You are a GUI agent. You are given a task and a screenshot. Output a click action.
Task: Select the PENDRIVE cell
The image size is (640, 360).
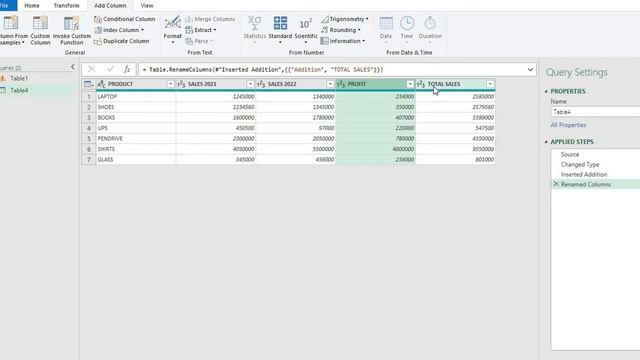tap(136, 139)
